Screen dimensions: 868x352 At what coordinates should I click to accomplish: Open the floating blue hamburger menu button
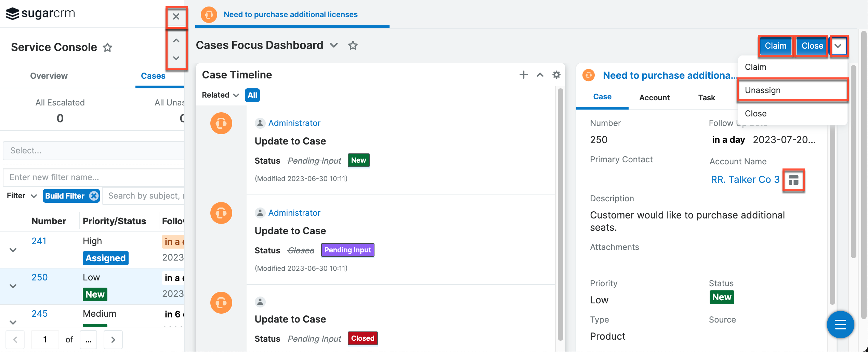840,325
